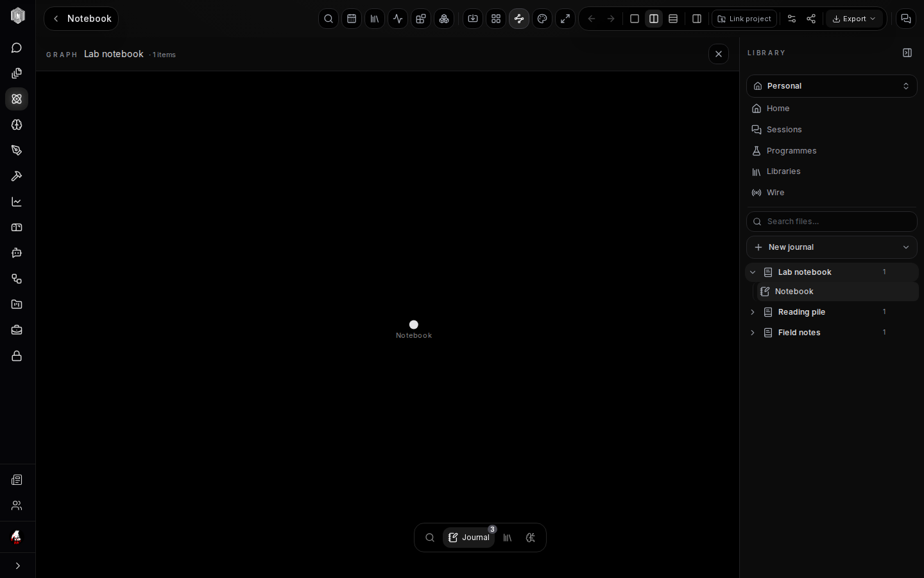Open the Export dropdown menu
The image size is (924, 578).
[x=854, y=19]
